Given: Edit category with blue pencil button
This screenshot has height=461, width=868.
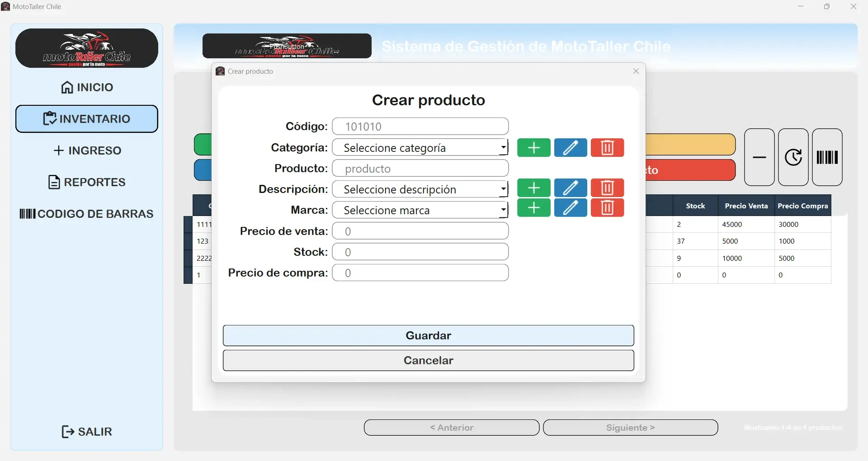Looking at the screenshot, I should click(x=571, y=148).
